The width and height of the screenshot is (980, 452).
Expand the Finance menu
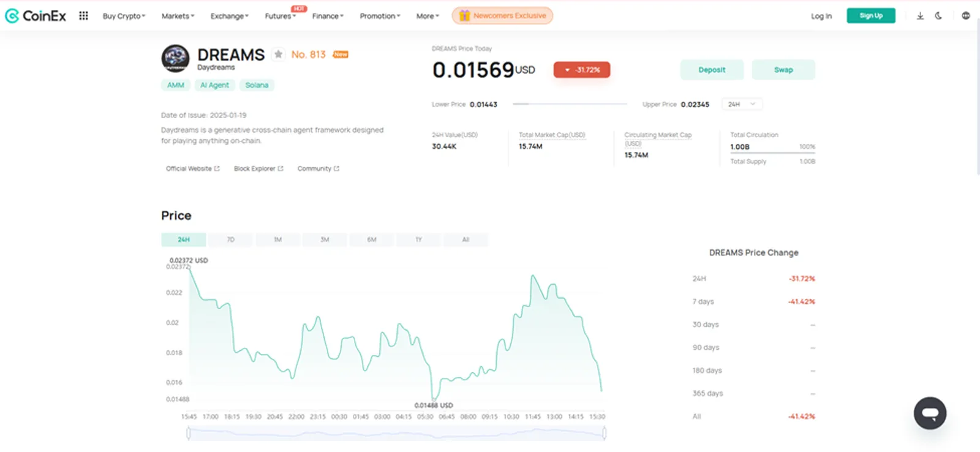pyautogui.click(x=328, y=16)
